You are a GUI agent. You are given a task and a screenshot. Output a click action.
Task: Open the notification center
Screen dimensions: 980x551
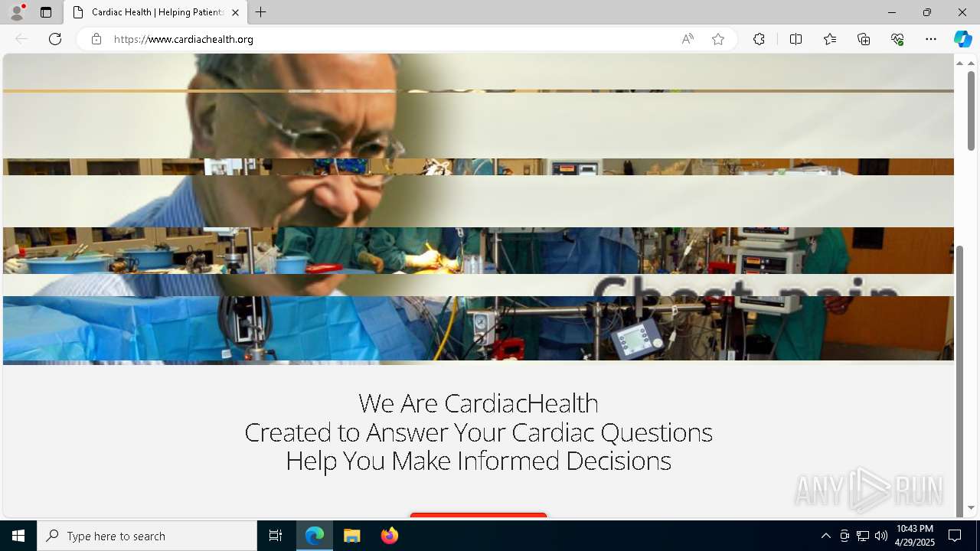click(955, 536)
